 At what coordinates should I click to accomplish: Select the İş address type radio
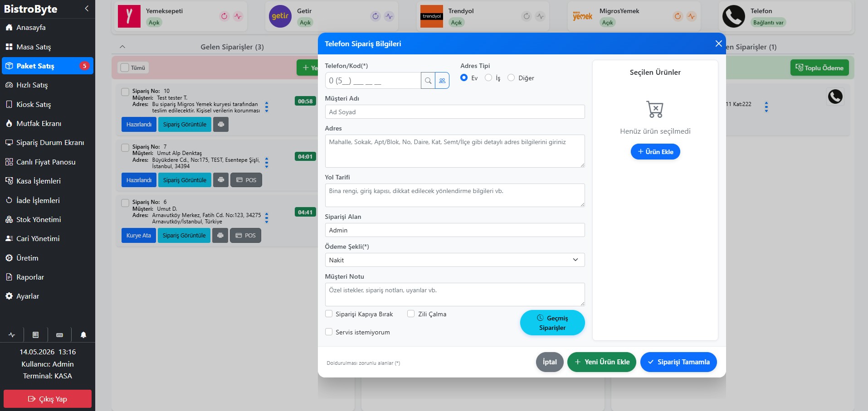tap(488, 77)
